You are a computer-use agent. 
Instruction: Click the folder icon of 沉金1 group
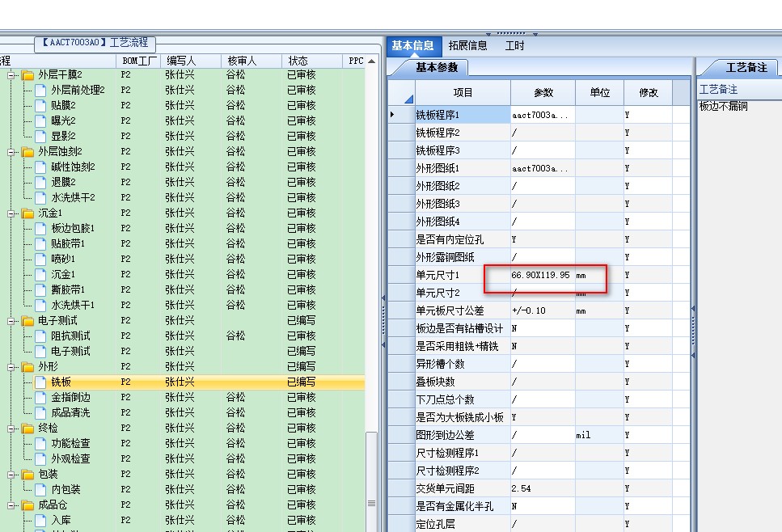(28, 213)
